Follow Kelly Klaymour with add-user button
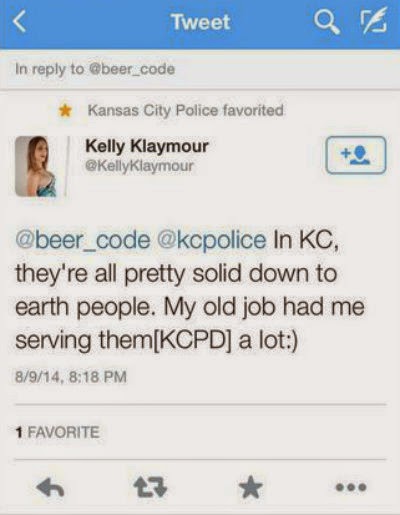 coord(356,155)
